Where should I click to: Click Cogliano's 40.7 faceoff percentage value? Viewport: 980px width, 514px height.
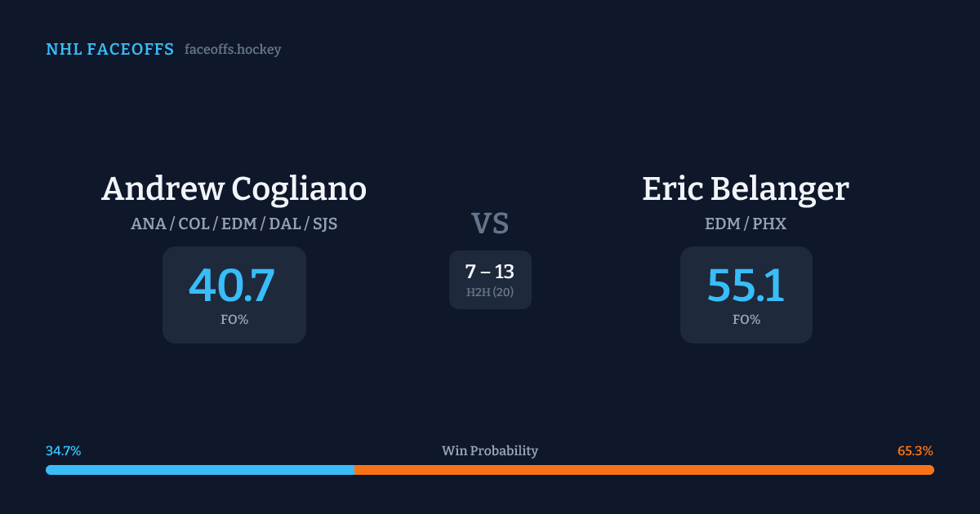click(232, 286)
